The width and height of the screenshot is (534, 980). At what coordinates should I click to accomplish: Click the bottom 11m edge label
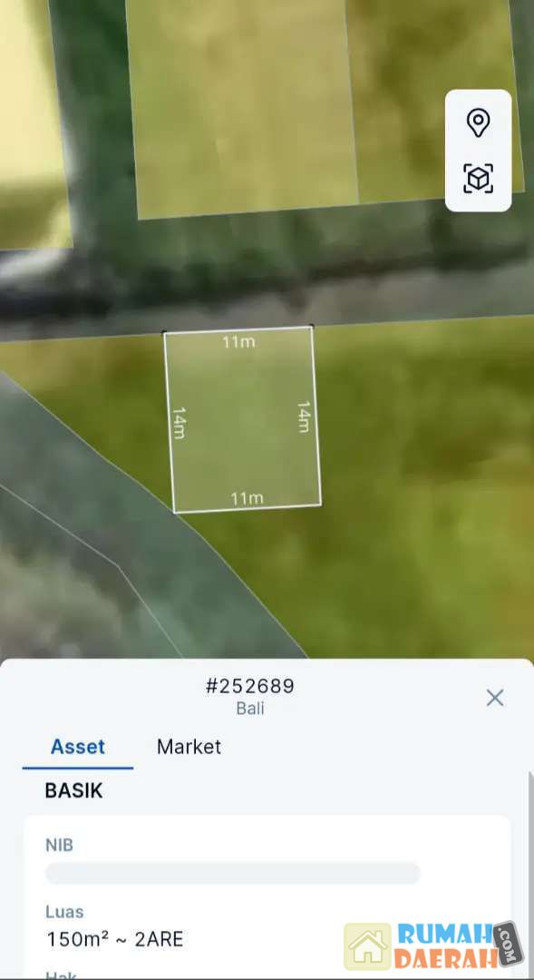point(247,499)
